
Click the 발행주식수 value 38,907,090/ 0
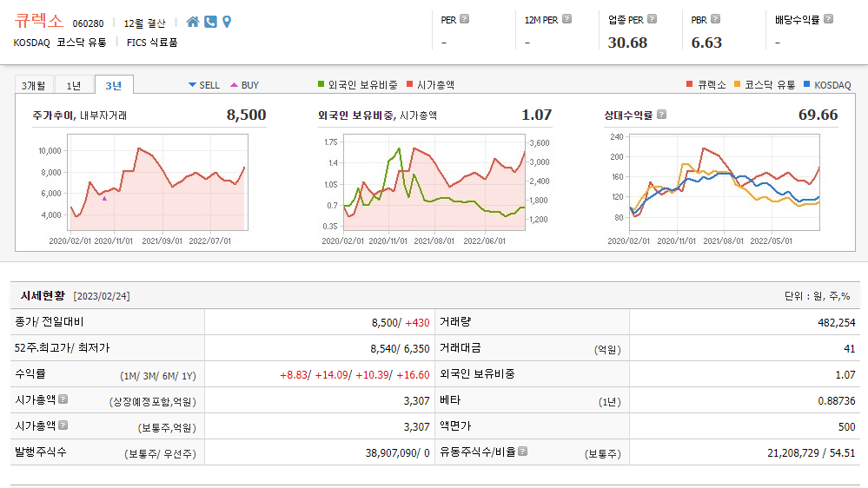[x=397, y=452]
